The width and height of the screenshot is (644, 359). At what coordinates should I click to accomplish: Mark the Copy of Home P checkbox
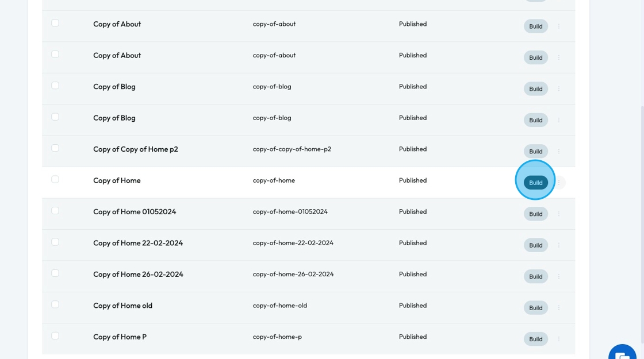[55, 335]
